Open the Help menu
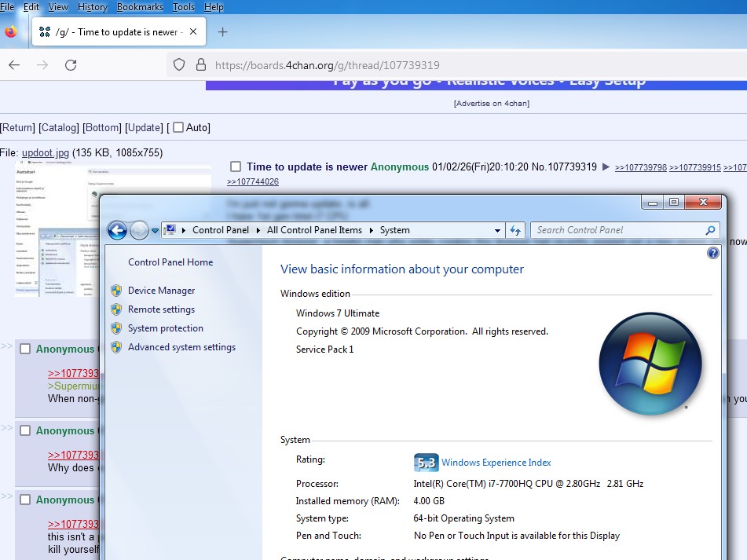 (214, 7)
